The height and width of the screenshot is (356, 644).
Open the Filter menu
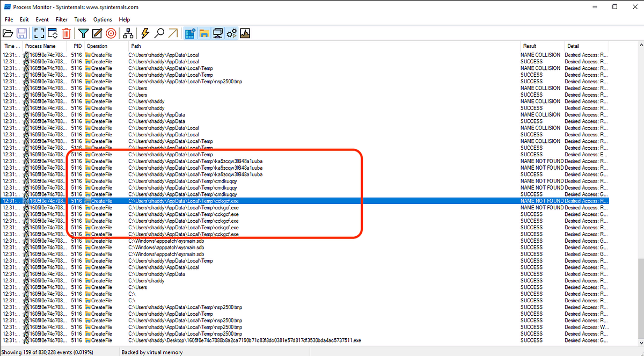[x=62, y=20]
